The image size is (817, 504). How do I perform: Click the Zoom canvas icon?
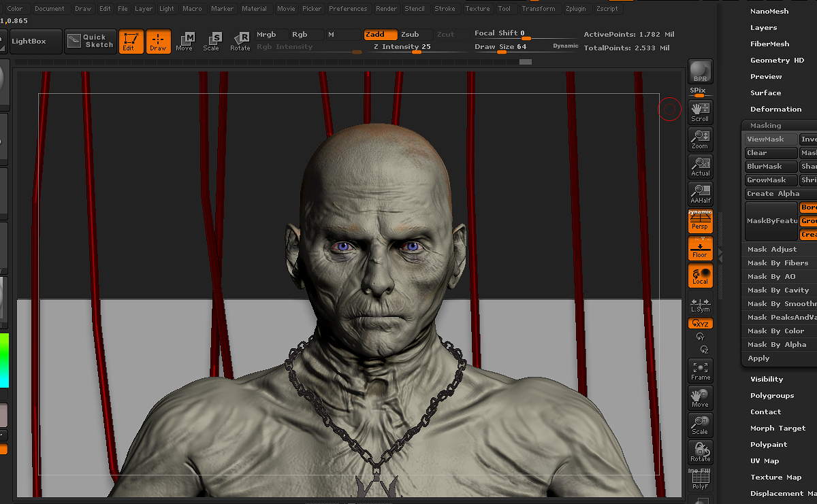point(700,139)
